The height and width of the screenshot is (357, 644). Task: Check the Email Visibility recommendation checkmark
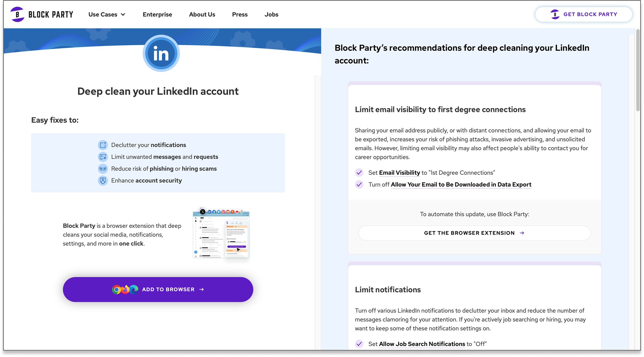359,172
